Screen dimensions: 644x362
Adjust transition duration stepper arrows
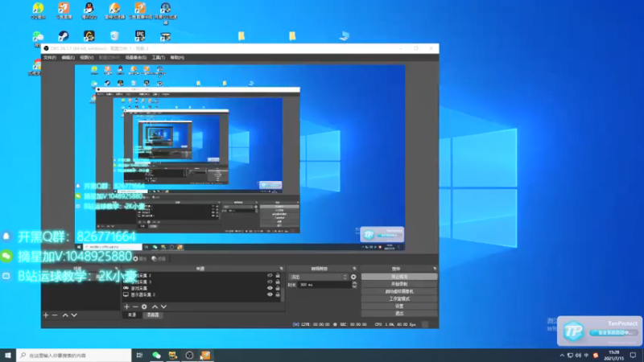[354, 285]
